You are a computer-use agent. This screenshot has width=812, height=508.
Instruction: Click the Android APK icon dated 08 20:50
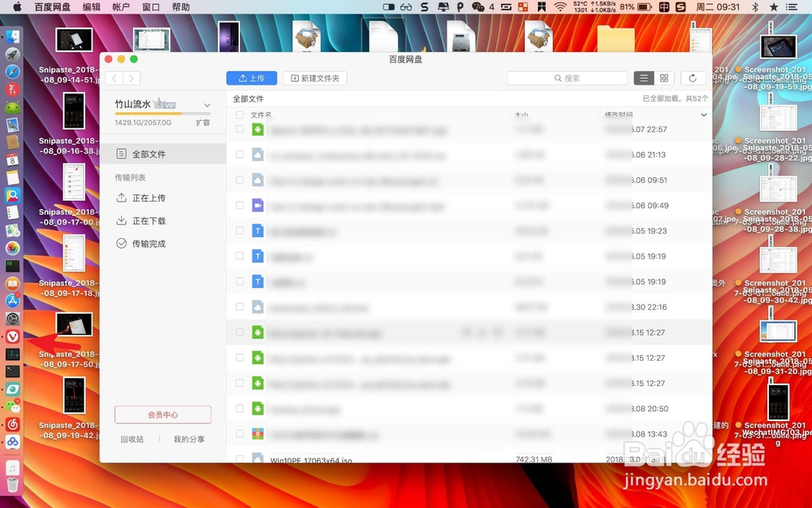pos(257,409)
